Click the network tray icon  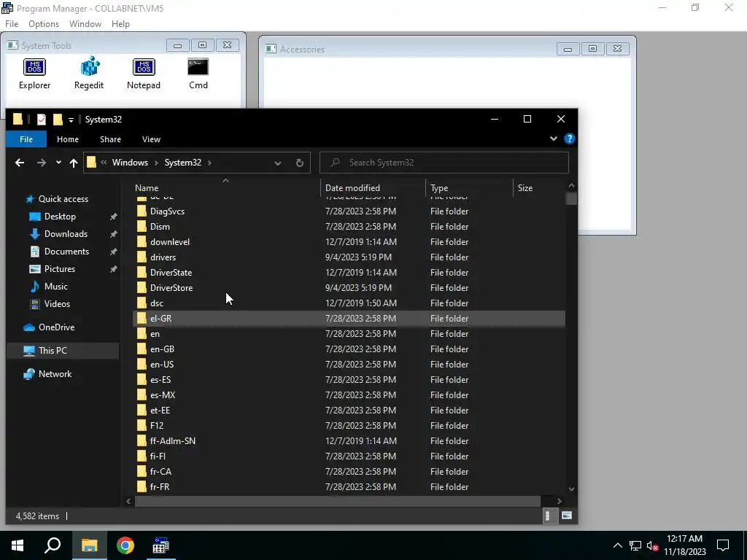(x=635, y=545)
